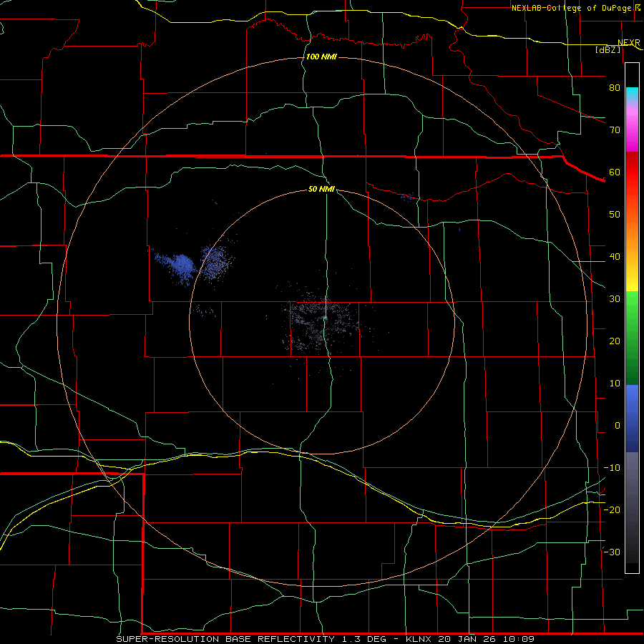Click the 50 NMI range ring label
Image resolution: width=644 pixels, height=644 pixels.
321,189
